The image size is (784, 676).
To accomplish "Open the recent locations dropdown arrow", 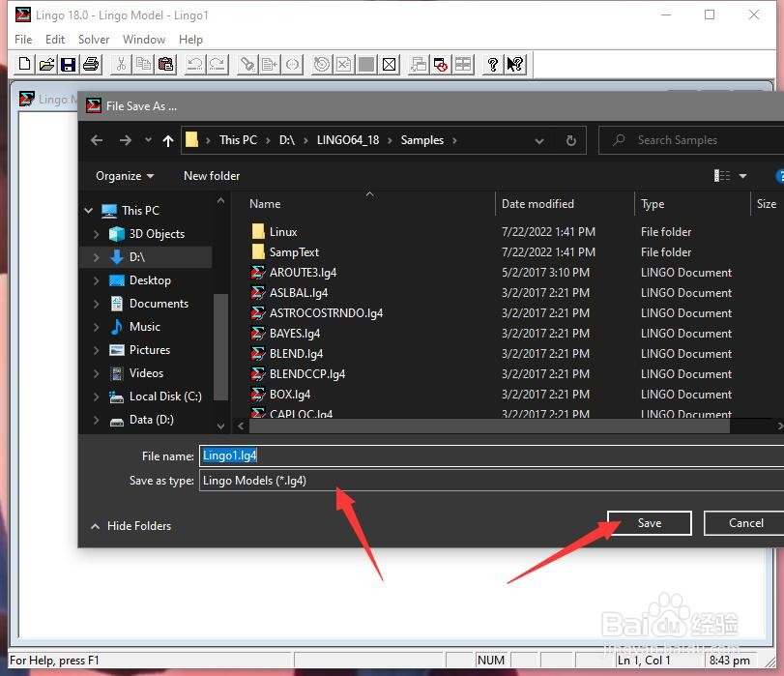I will (148, 140).
